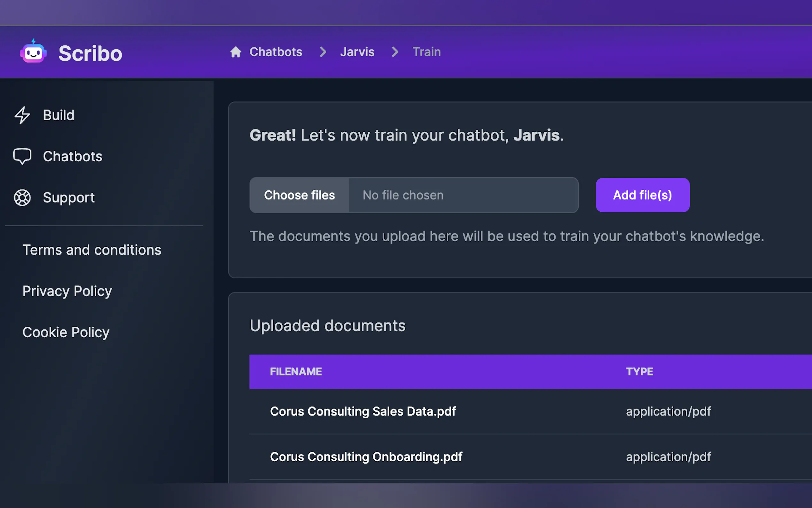Click the home icon in the breadcrumb
Screen dimensions: 812x508
tap(236, 52)
